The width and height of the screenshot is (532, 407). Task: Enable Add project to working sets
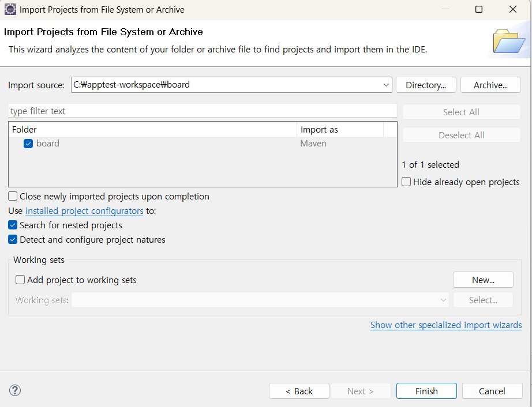point(21,280)
